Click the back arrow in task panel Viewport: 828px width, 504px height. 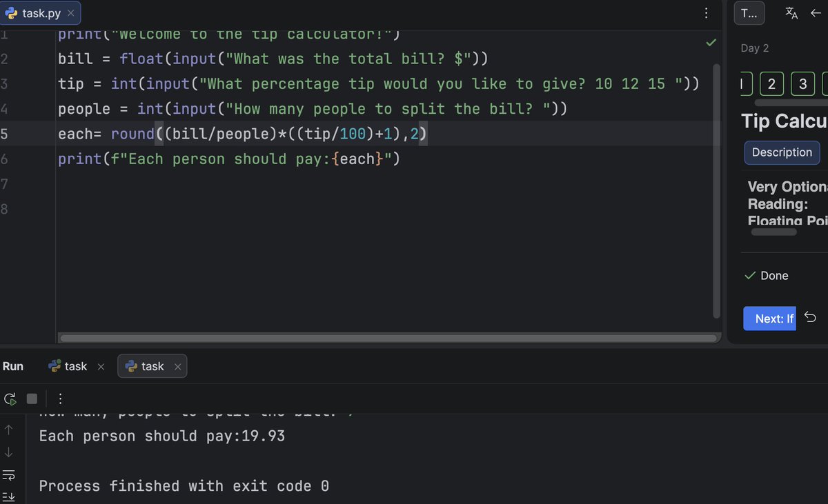click(815, 13)
